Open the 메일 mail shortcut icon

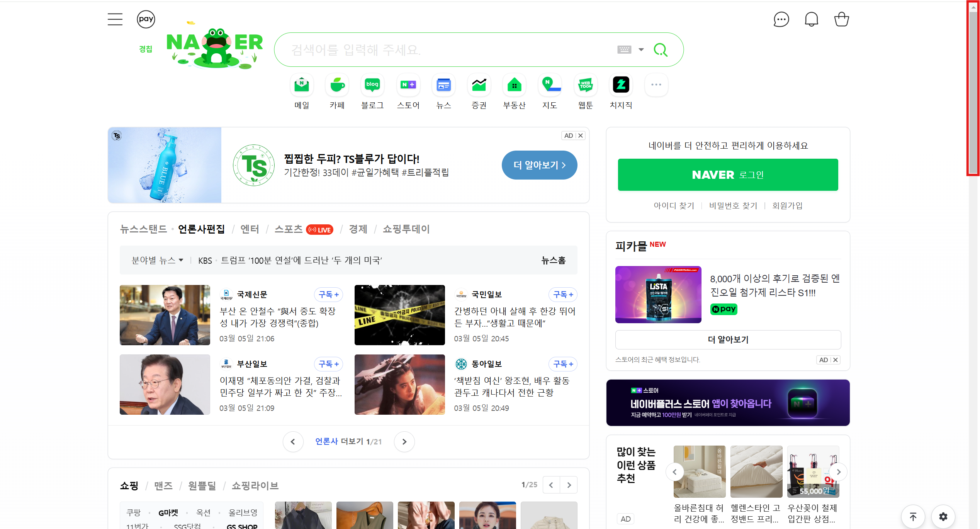(x=302, y=85)
